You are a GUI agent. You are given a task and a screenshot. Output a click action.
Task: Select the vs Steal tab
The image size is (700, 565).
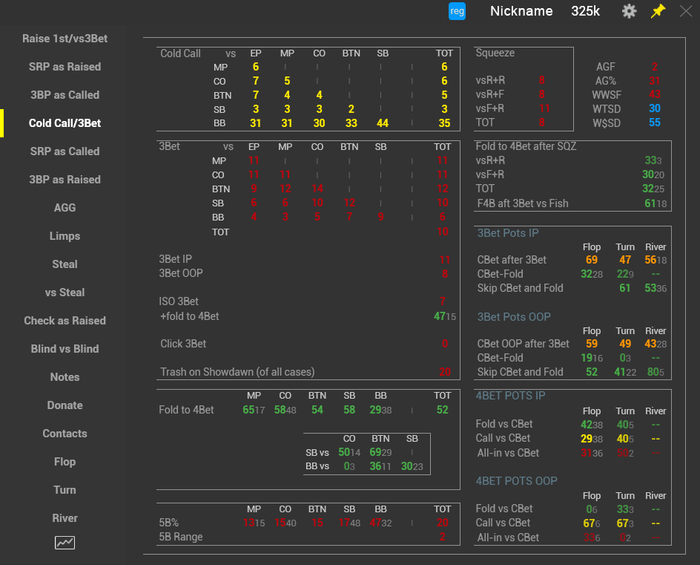click(x=65, y=292)
